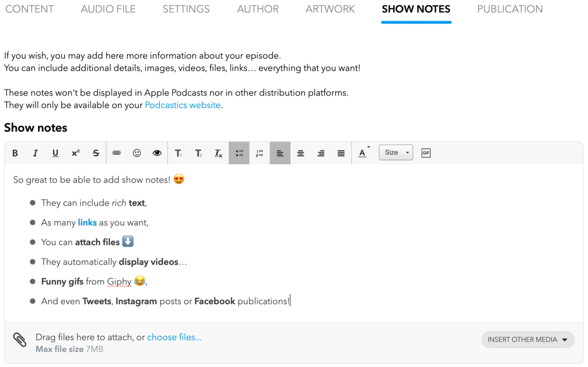Open the Settings tab
588x367 pixels.
click(x=186, y=9)
